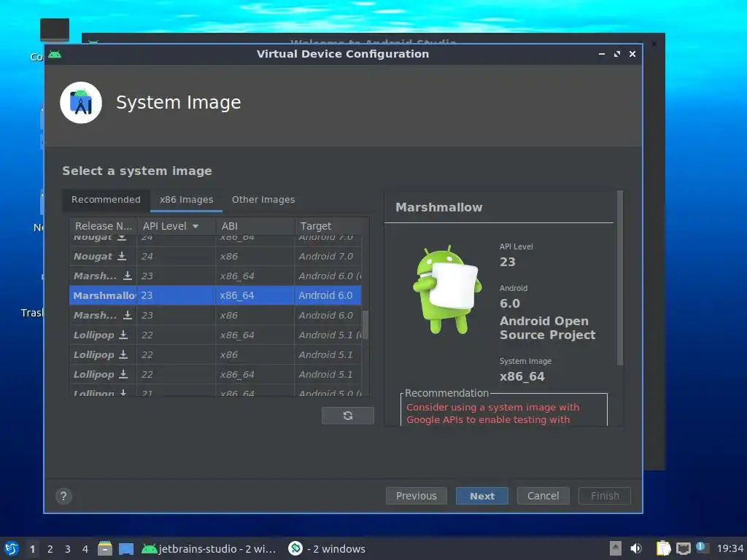
Task: Sort by the ABI column header
Action: [255, 226]
